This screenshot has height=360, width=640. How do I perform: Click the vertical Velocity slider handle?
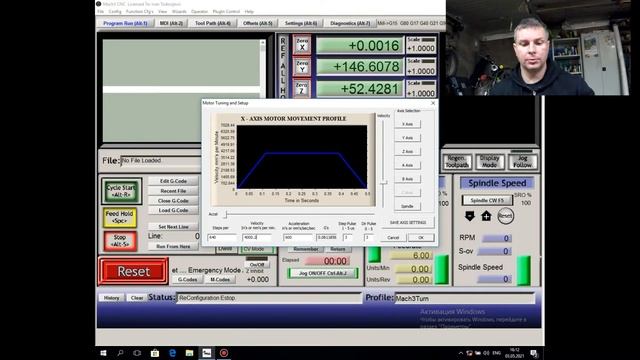pos(383,182)
